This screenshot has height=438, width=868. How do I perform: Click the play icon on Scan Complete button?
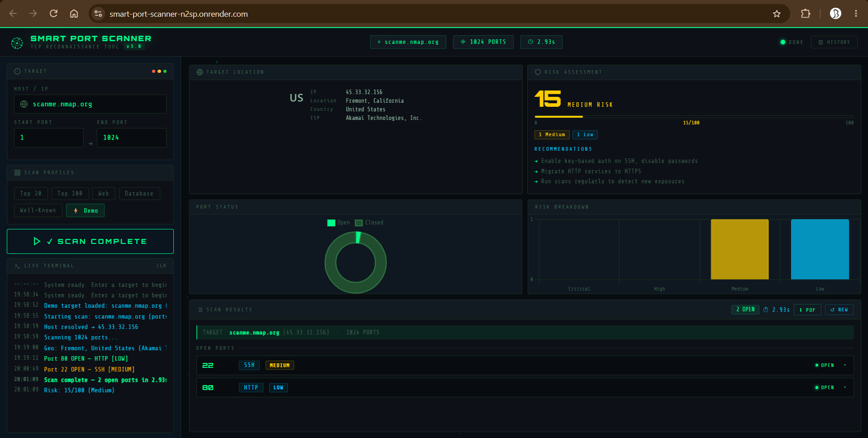click(37, 241)
